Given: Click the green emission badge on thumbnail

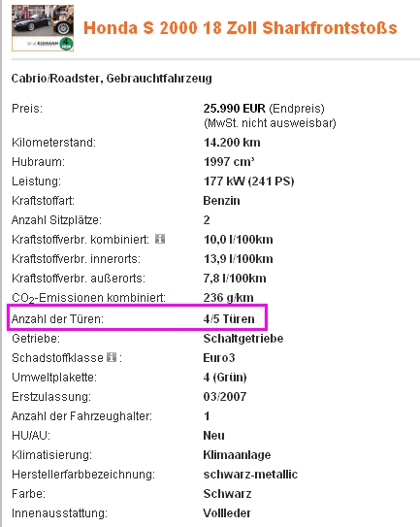Looking at the screenshot, I should point(66,44).
